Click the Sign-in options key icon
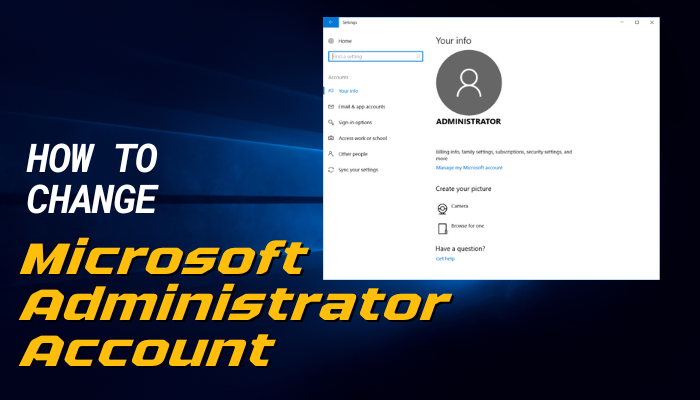Viewport: 700px width, 400px height. 331,122
